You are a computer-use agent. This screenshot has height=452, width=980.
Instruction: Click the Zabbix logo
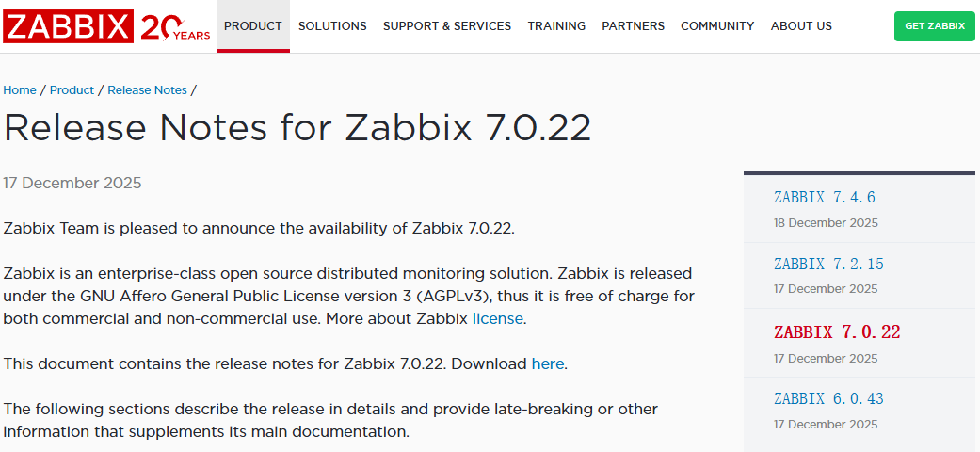click(67, 25)
